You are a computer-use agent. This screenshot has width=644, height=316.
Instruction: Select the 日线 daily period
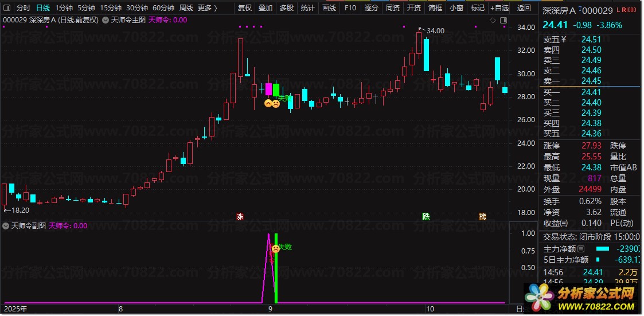click(42, 7)
